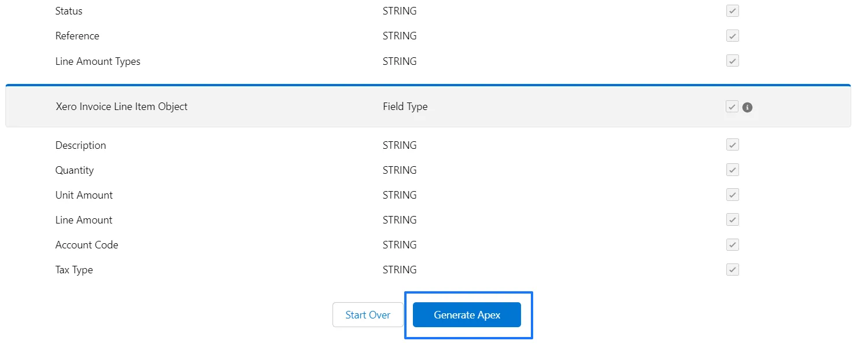
Task: Toggle the Tax Type checkbox
Action: tap(733, 269)
